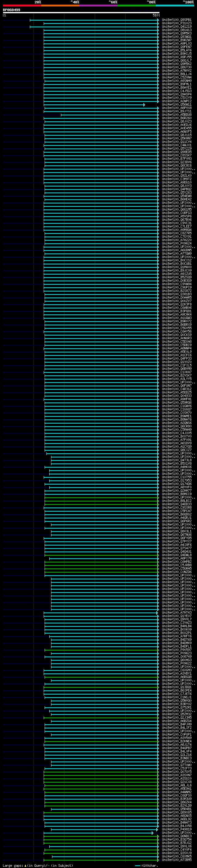The image size is (197, 868).
Task: Select the UniRef100_B9HIJ5 label
Action: click(x=176, y=54)
